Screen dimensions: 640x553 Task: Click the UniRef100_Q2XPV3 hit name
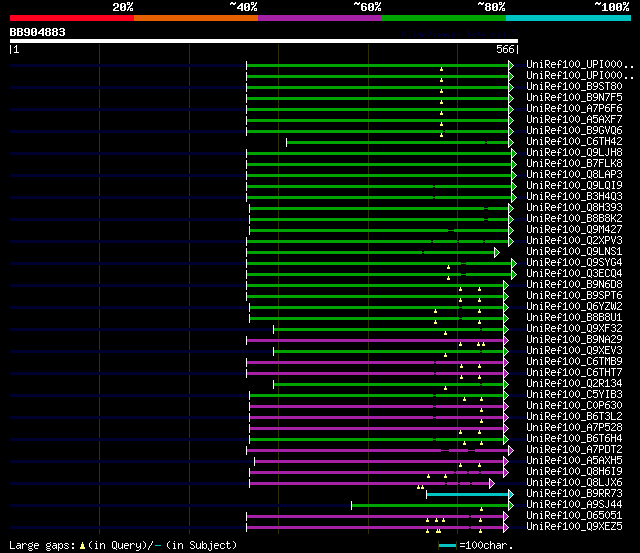[x=574, y=241]
